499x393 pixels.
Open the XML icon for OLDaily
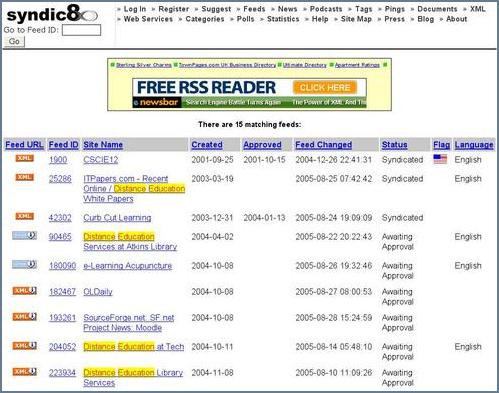coord(24,291)
